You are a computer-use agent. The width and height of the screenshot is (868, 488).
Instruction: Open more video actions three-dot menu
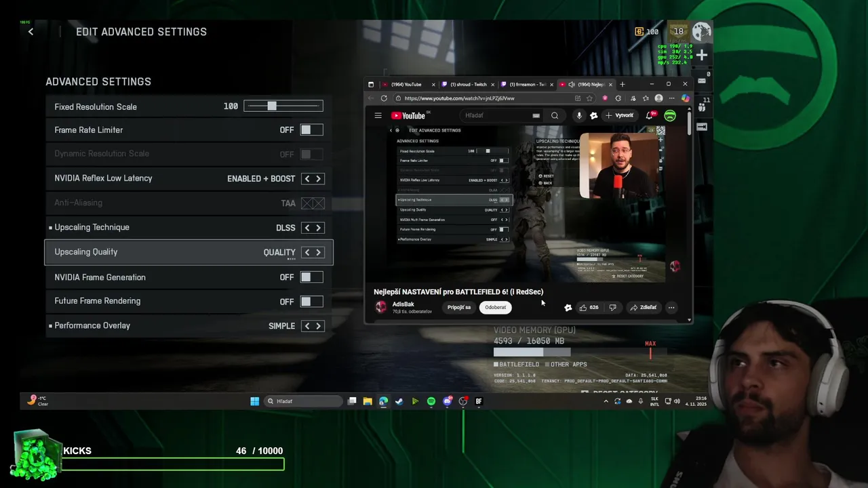671,308
